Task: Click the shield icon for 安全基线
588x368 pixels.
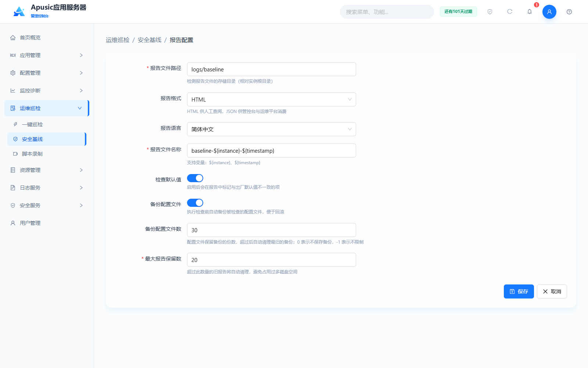Action: (15, 139)
